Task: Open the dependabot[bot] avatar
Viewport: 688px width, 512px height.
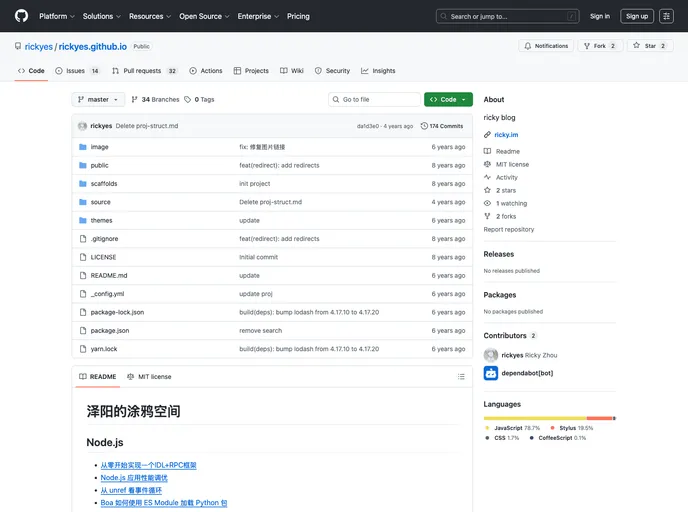Action: coord(491,373)
